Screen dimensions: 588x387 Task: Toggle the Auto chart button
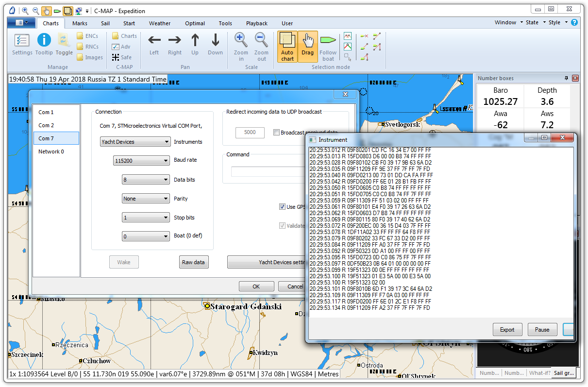287,47
